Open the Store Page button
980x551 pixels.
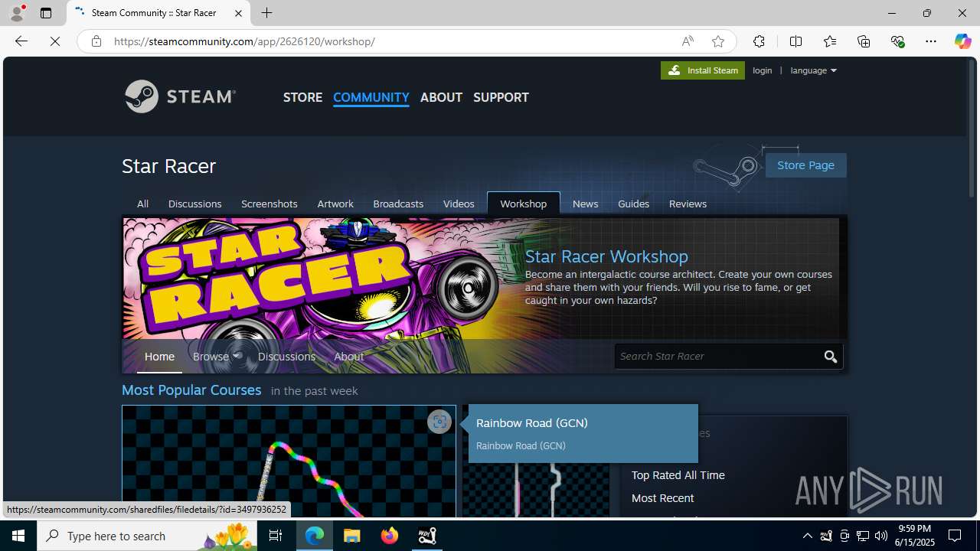click(x=805, y=165)
